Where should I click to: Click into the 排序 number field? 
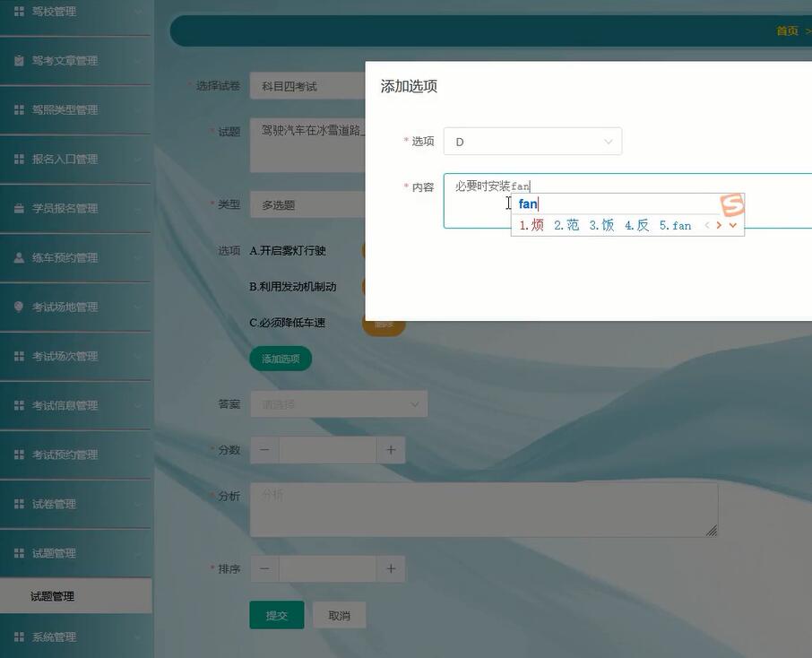click(327, 569)
